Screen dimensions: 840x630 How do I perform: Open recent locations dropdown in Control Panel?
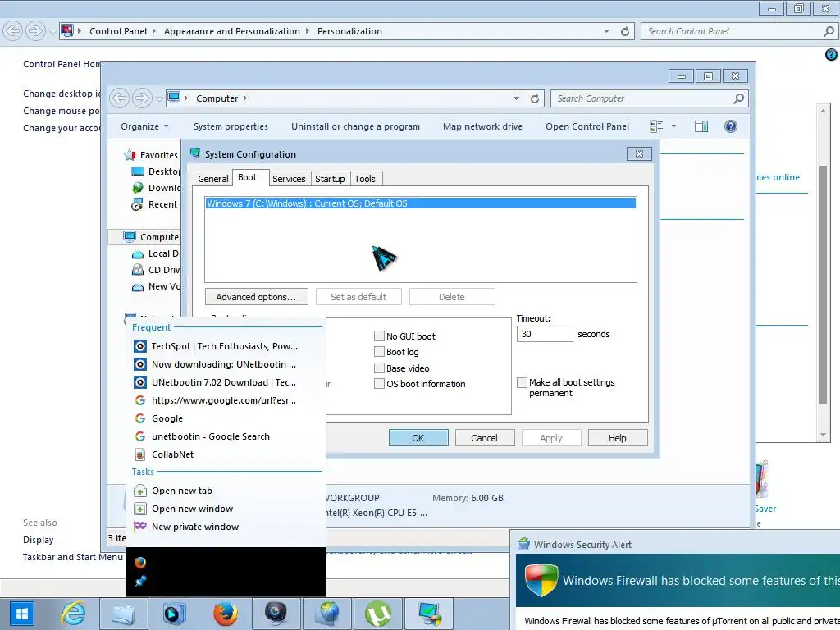click(52, 32)
